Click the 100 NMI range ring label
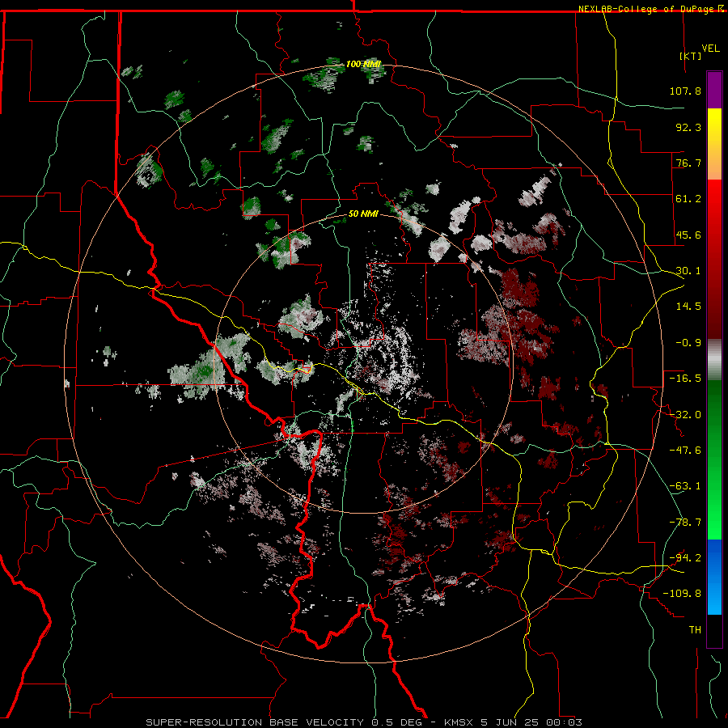The image size is (728, 728). click(x=363, y=64)
